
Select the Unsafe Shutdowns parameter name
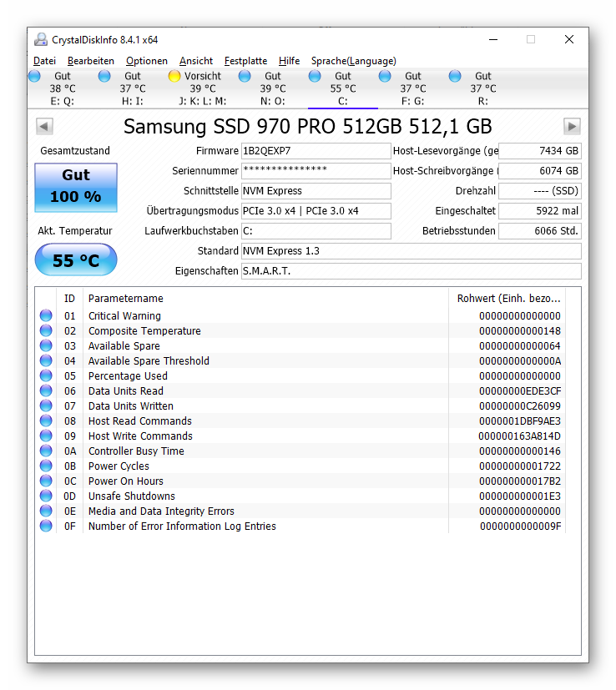[132, 496]
